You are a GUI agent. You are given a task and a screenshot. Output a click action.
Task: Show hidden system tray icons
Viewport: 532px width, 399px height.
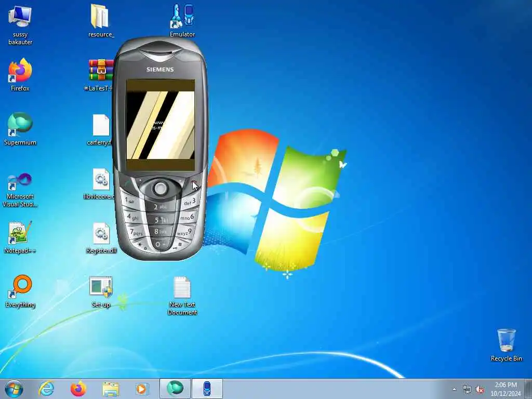coord(454,390)
